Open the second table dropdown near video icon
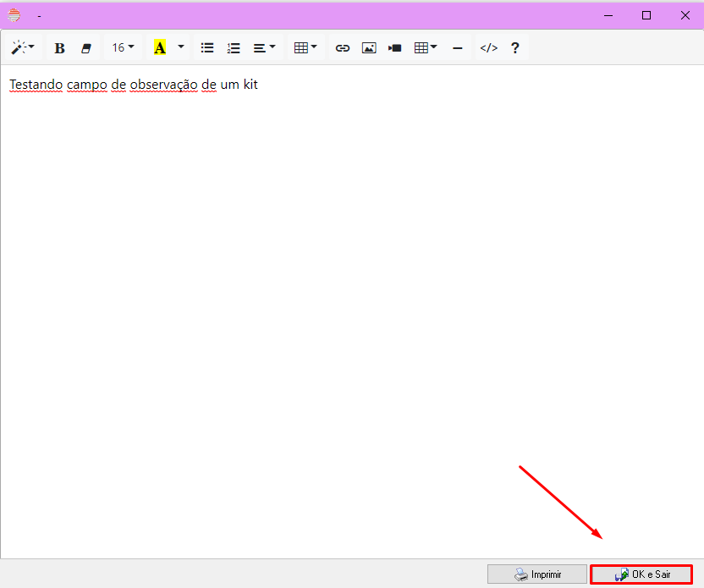Screen dimensions: 704x588 click(426, 47)
